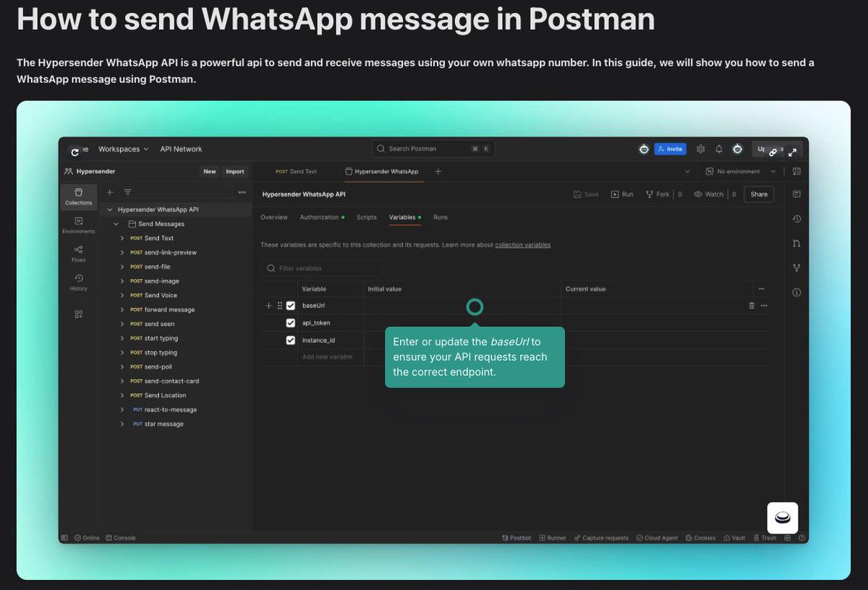Expand the star message request

click(x=122, y=424)
